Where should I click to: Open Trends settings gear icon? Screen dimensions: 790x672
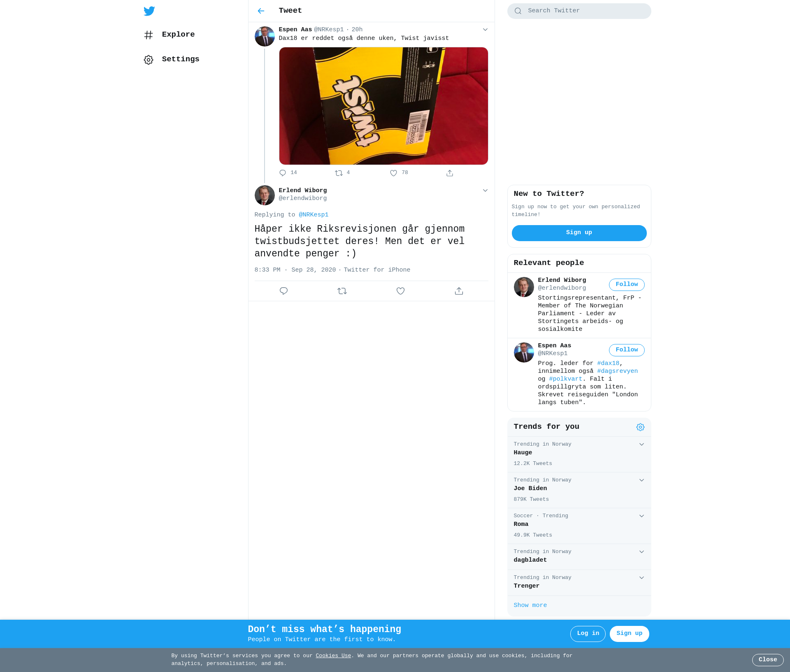[x=640, y=427]
